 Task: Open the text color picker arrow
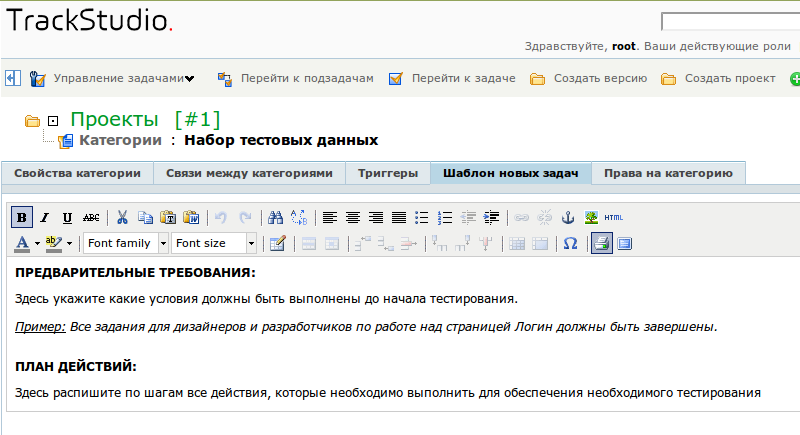click(37, 243)
